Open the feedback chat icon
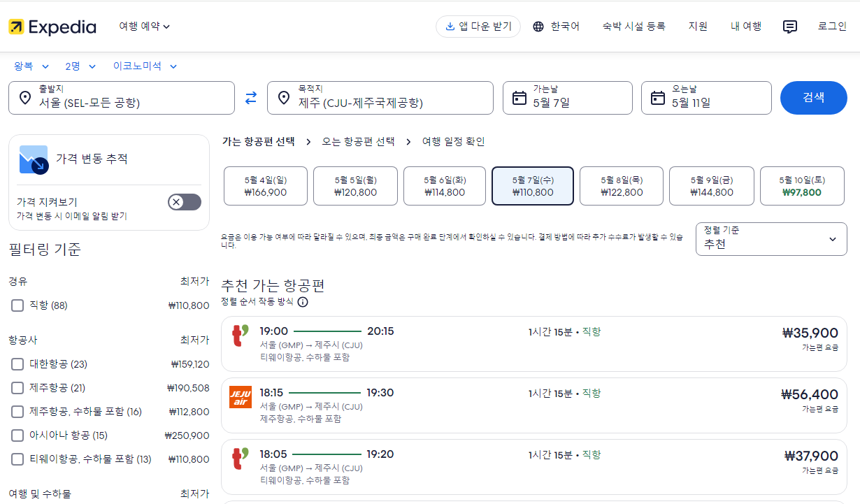This screenshot has height=504, width=860. click(789, 27)
